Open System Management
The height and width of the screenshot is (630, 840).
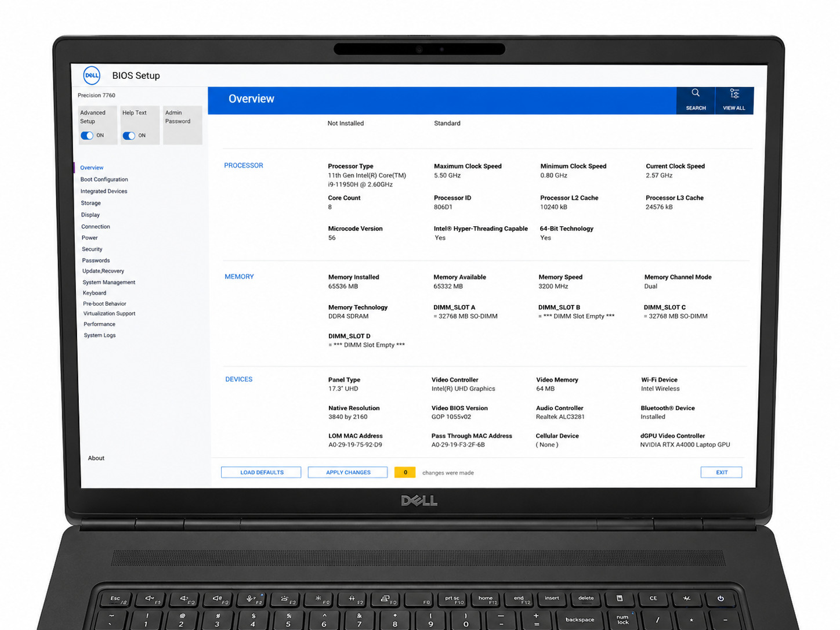109,283
